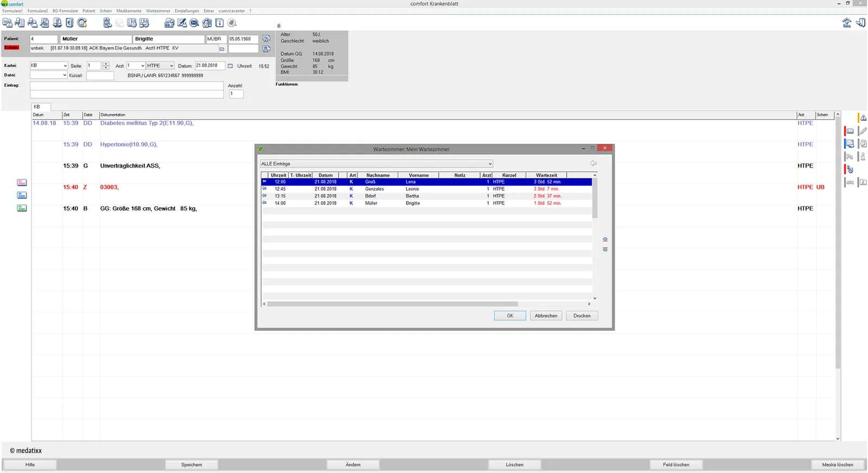868x473 pixels.
Task: Click the stethoscope icon in right sidebar
Action: [850, 170]
